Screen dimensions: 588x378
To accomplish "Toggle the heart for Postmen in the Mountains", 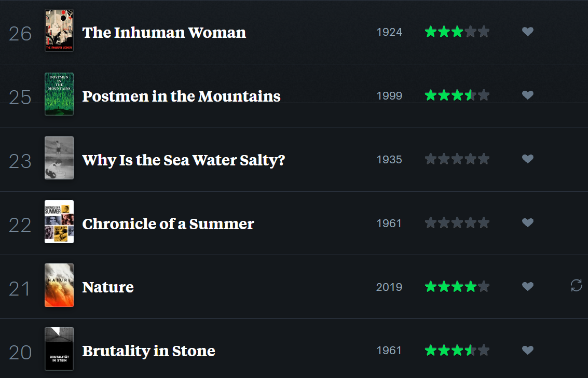I will pyautogui.click(x=527, y=95).
